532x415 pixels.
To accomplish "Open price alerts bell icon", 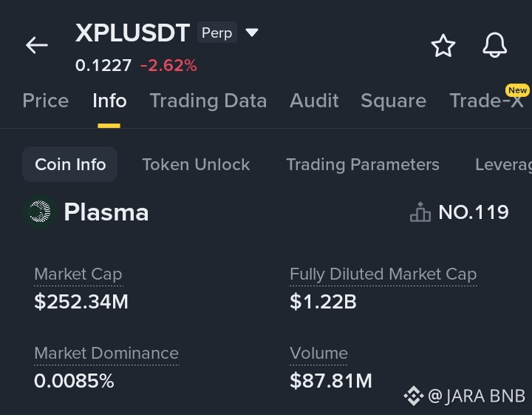I will tap(495, 46).
